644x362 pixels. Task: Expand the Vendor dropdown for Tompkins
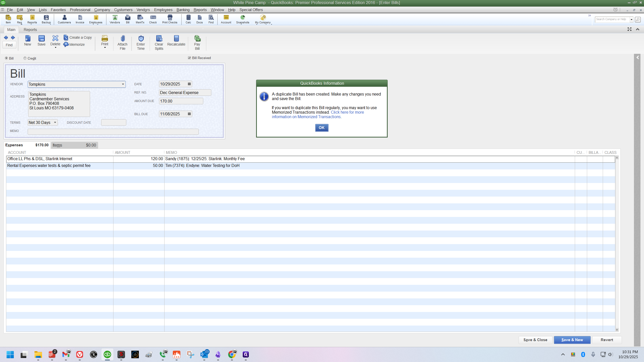coord(123,84)
